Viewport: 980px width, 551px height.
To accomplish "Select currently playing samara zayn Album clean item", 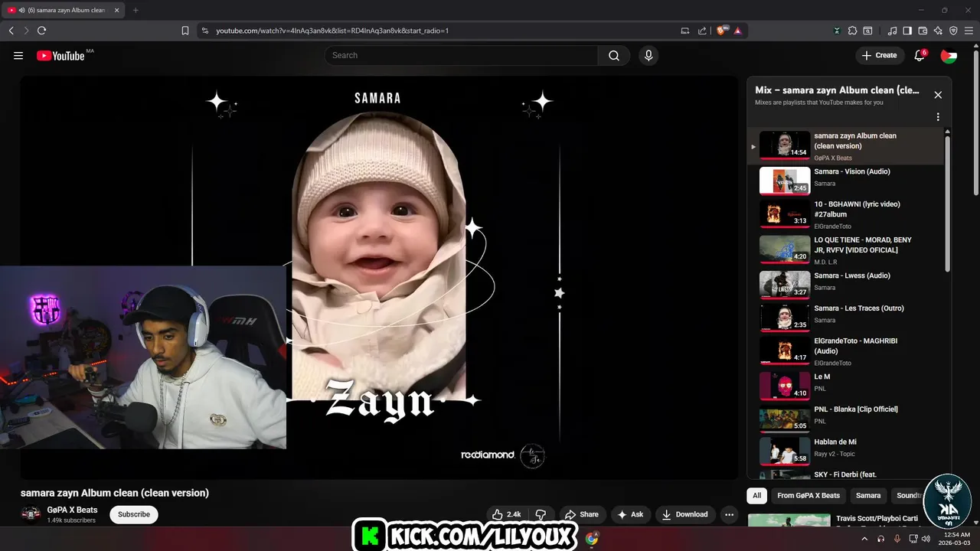I will click(x=846, y=145).
